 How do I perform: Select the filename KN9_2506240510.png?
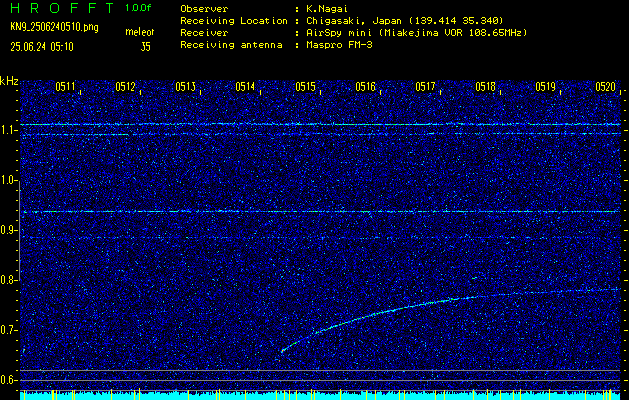point(54,27)
